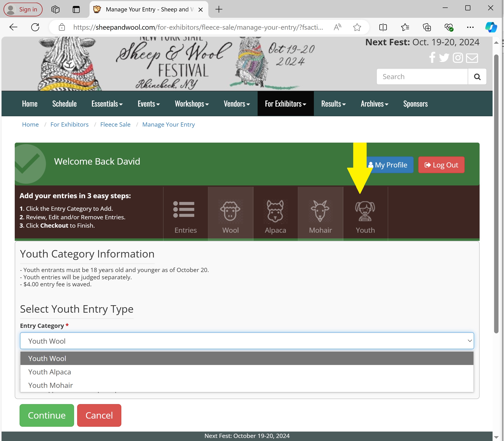The height and width of the screenshot is (441, 504).
Task: Open split screen view icon
Action: pyautogui.click(x=383, y=27)
